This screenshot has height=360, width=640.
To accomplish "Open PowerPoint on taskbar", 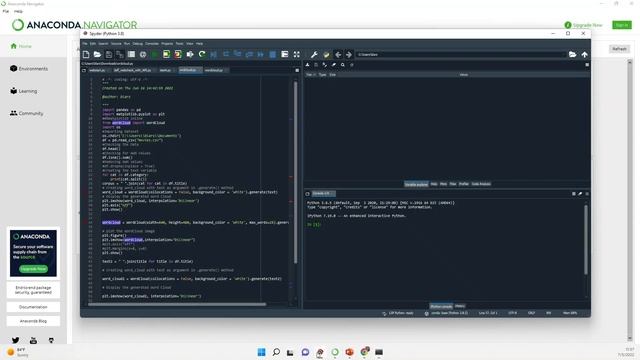I will [349, 352].
